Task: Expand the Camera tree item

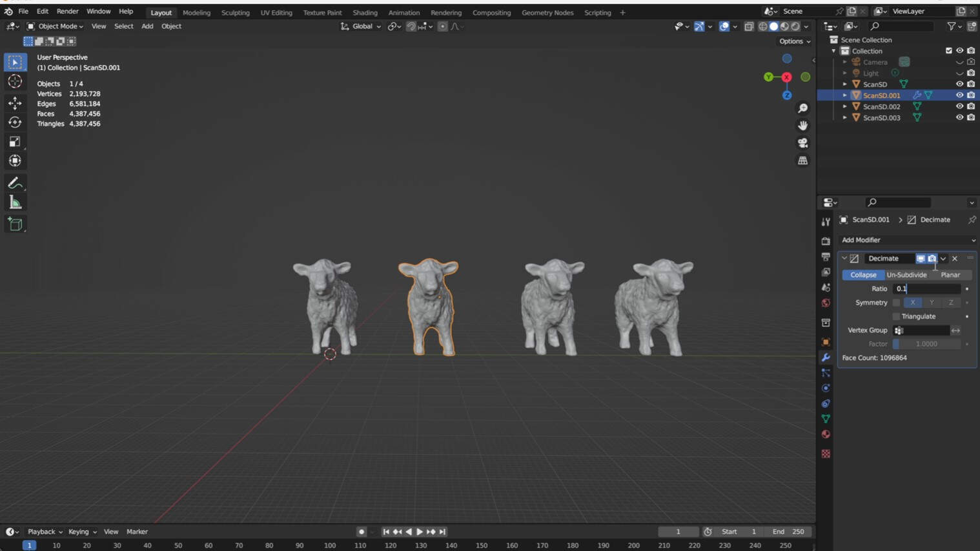Action: 845,62
